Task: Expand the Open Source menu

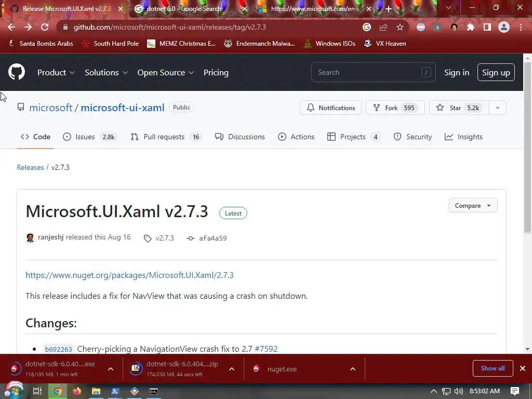Action: (x=166, y=73)
